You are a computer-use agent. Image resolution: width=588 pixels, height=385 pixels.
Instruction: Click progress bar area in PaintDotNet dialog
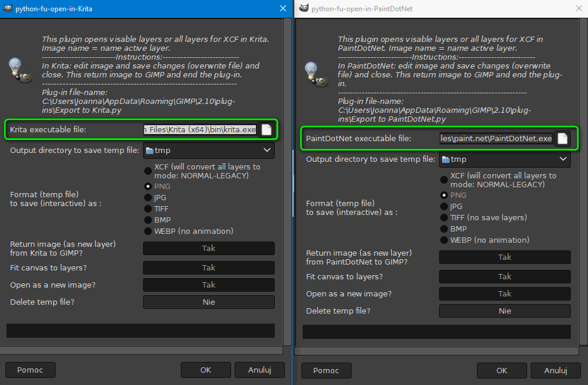tap(437, 332)
